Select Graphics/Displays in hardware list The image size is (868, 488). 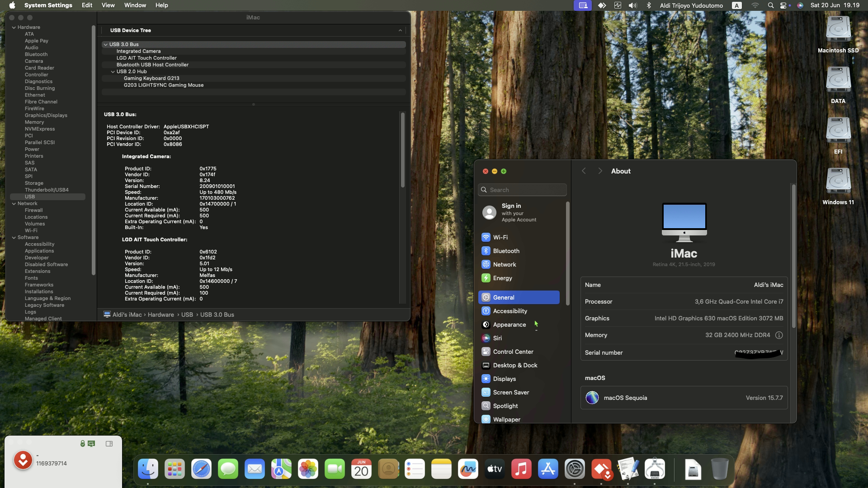[46, 115]
